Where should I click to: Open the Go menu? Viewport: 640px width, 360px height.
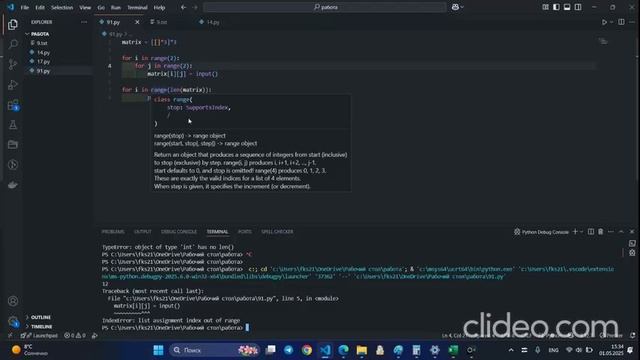[x=101, y=7]
